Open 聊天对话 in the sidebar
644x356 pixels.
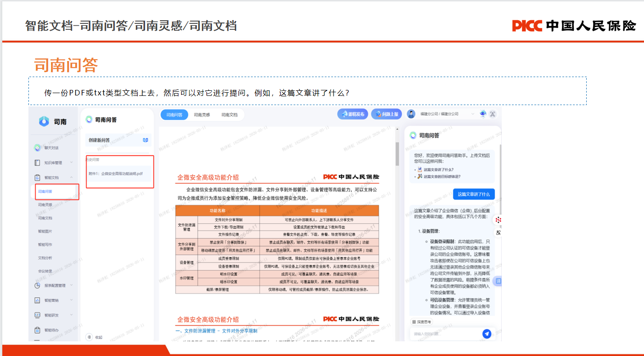coord(51,148)
